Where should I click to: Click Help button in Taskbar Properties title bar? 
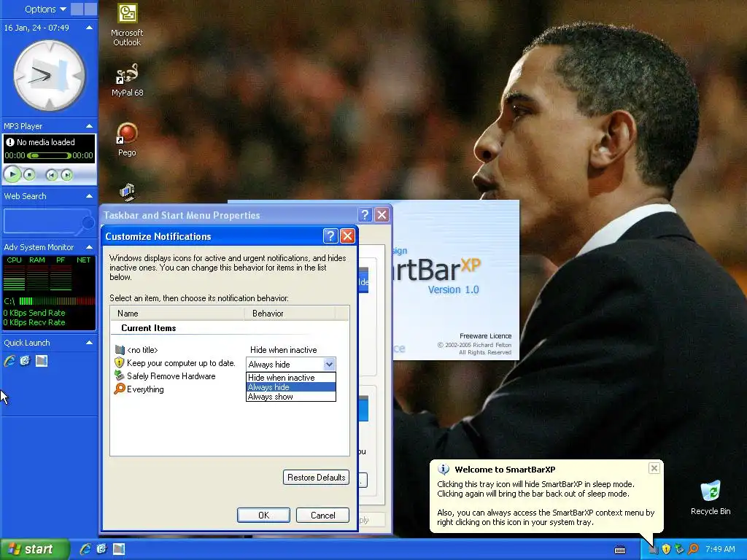point(365,215)
